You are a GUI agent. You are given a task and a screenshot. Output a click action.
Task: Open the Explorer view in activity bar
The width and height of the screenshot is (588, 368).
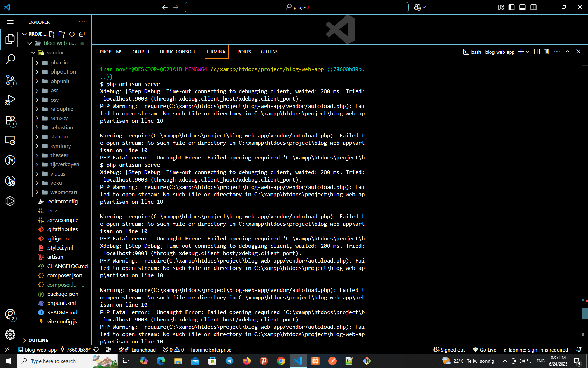10,39
